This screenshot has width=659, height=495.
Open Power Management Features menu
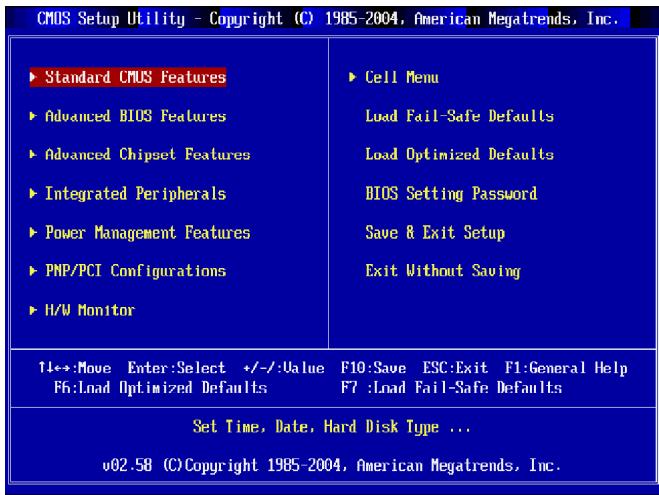click(148, 232)
